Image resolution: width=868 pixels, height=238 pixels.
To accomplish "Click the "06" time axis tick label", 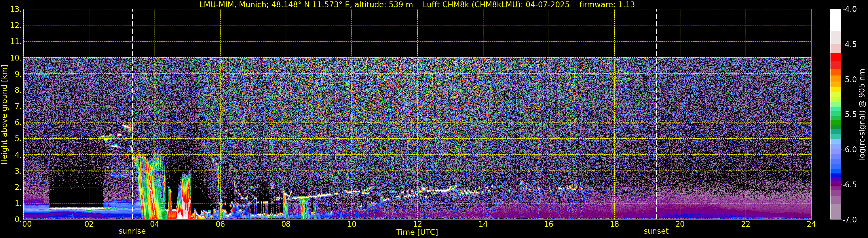I will (220, 224).
